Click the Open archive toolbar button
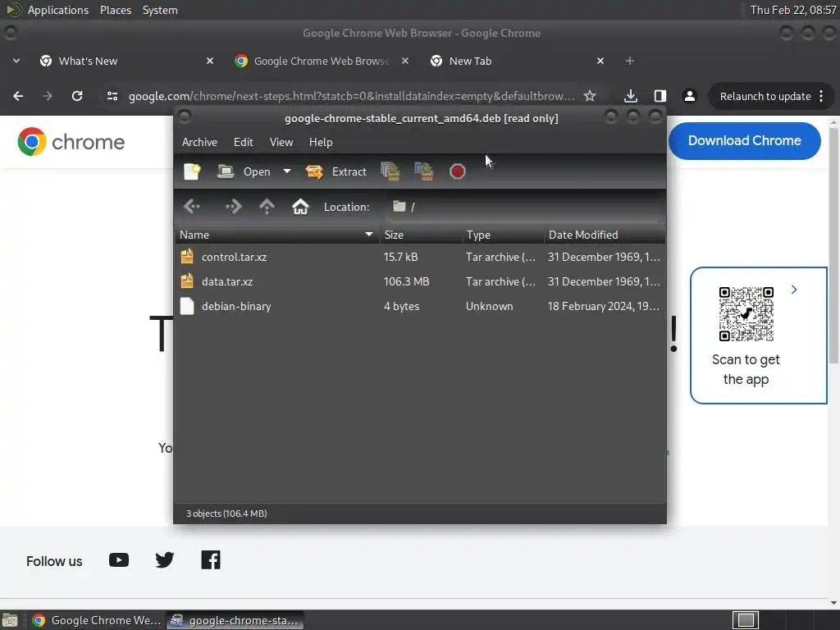Image resolution: width=840 pixels, height=630 pixels. click(x=244, y=171)
